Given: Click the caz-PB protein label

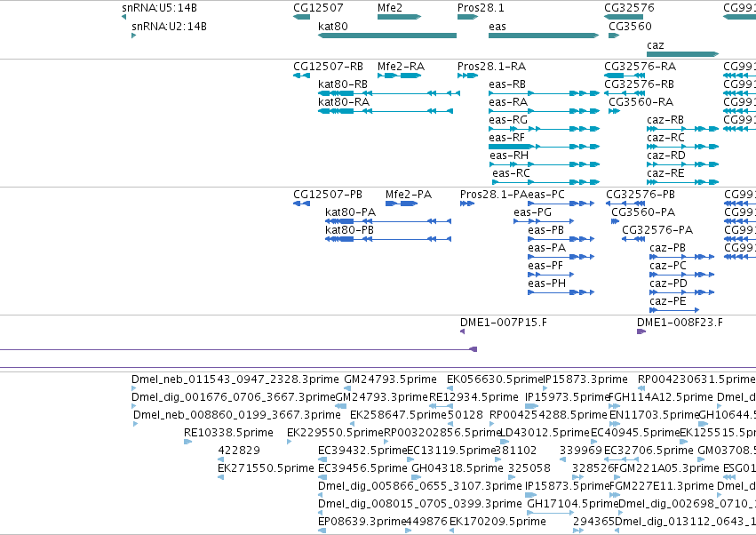Looking at the screenshot, I should click(x=667, y=248).
